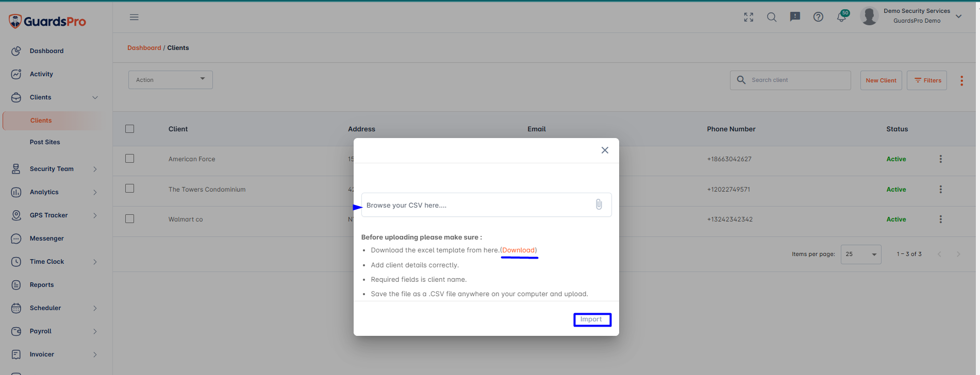This screenshot has height=375, width=980.
Task: Go to Post Sites in sidebar
Action: pos(45,142)
